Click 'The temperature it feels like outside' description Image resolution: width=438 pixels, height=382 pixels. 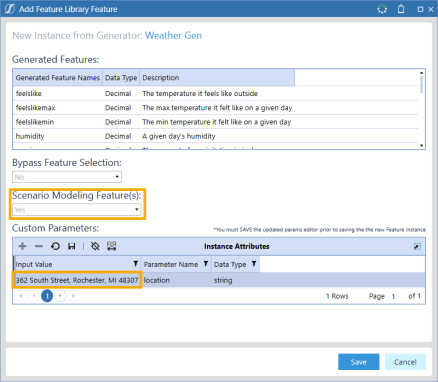[200, 93]
